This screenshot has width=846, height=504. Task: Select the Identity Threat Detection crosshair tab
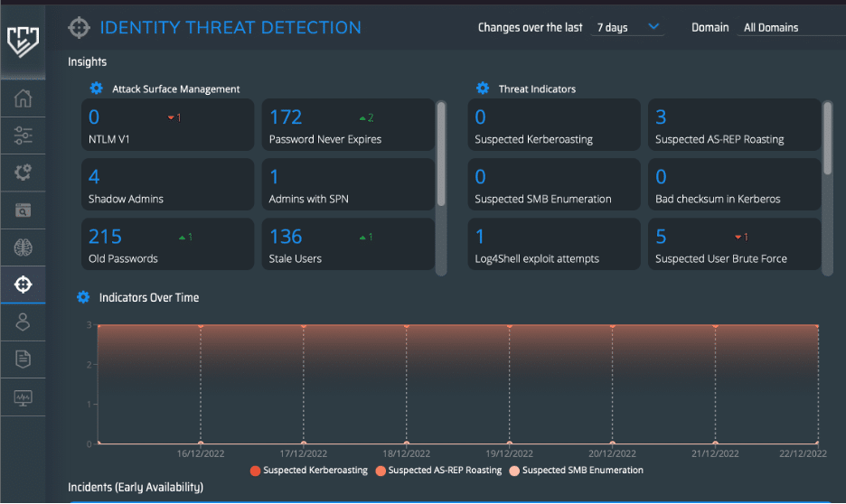coord(23,285)
